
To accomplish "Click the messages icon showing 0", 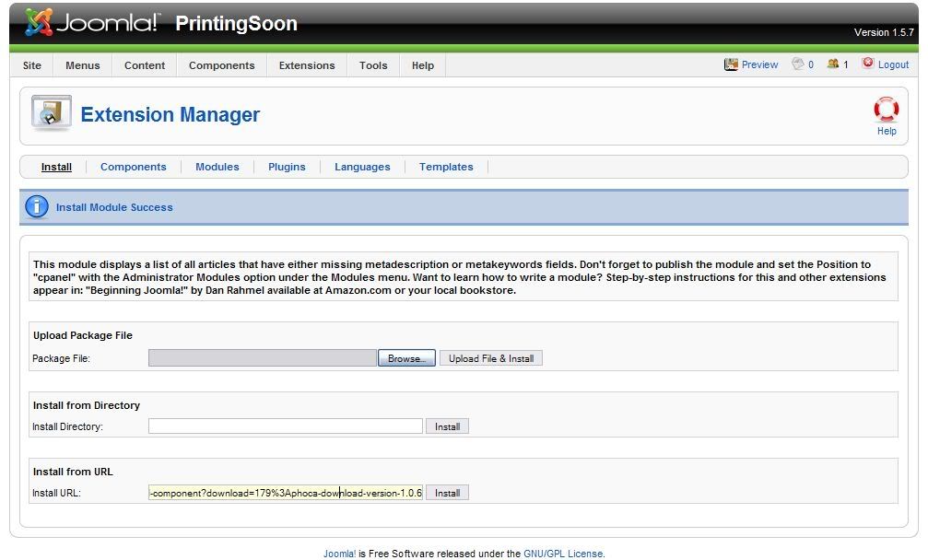I will [798, 64].
